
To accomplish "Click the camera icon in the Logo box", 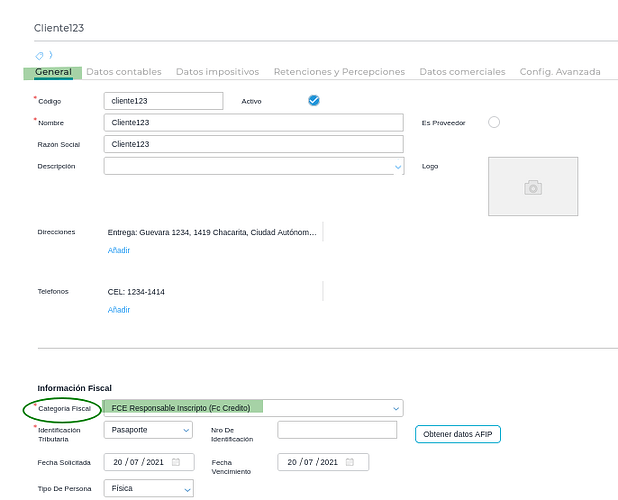I will [533, 187].
